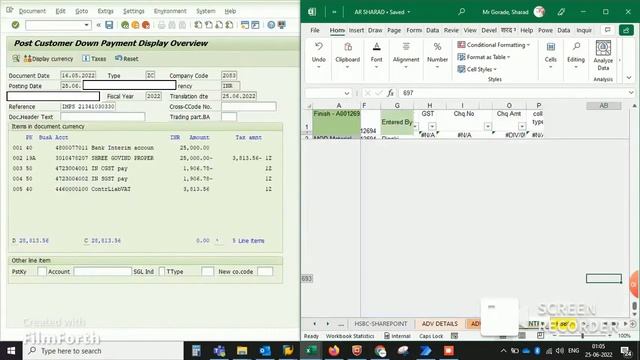The image size is (640, 360).
Task: Click the Windows Start button
Action: tap(11, 351)
